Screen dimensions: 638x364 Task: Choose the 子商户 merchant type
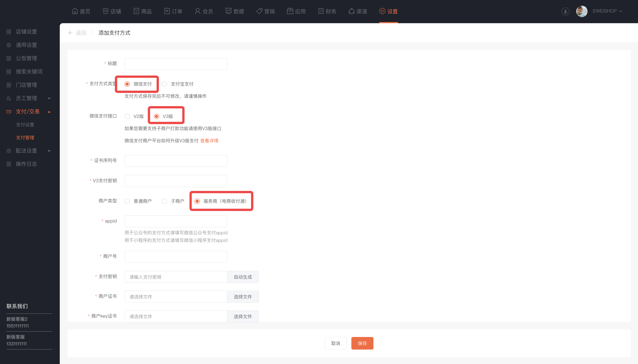click(164, 201)
